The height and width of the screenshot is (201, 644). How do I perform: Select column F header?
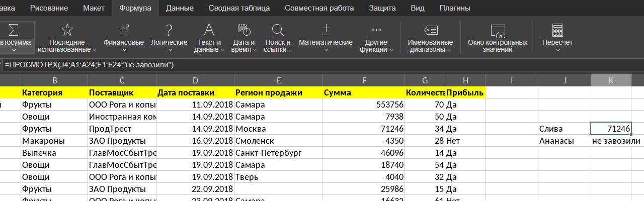[x=364, y=80]
